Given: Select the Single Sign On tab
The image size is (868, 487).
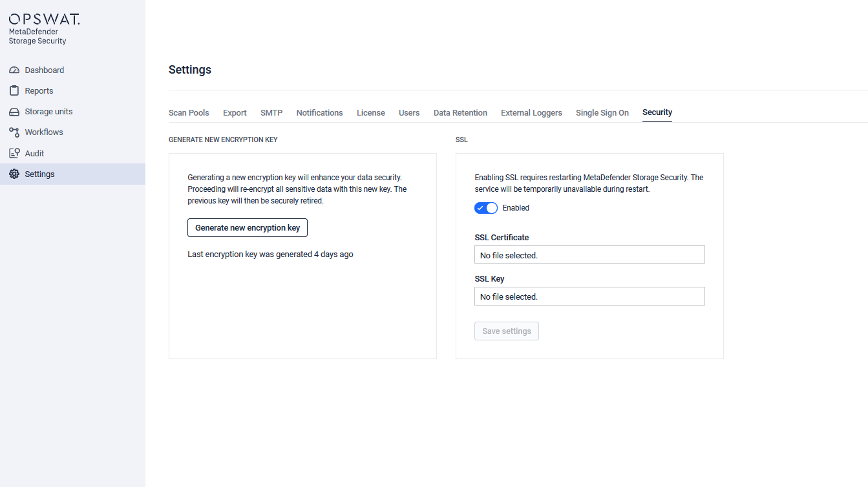Looking at the screenshot, I should click(602, 112).
